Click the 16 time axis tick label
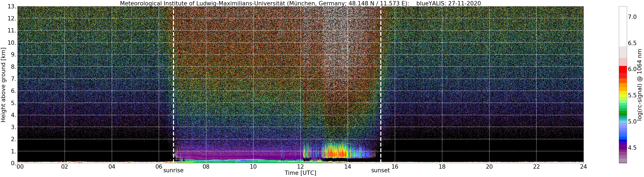The width and height of the screenshot is (644, 177). tap(395, 166)
